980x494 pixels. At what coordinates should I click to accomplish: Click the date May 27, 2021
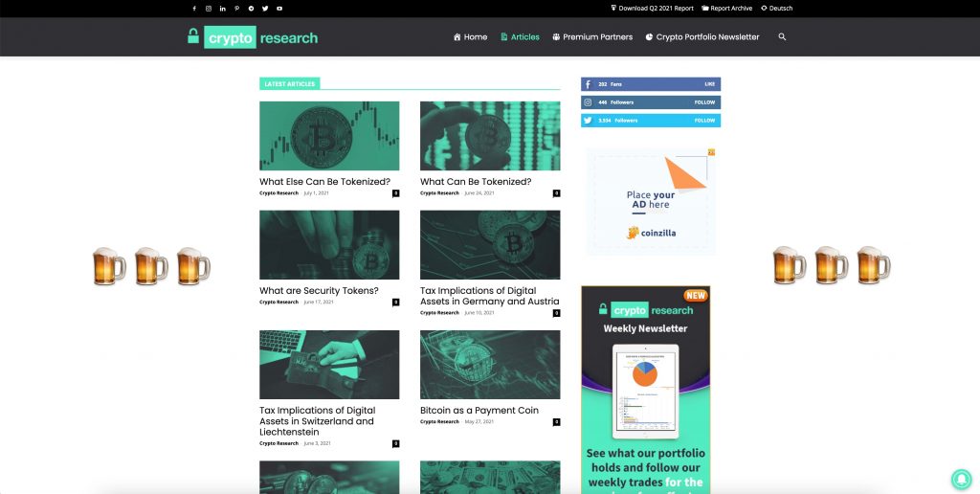pyautogui.click(x=479, y=422)
